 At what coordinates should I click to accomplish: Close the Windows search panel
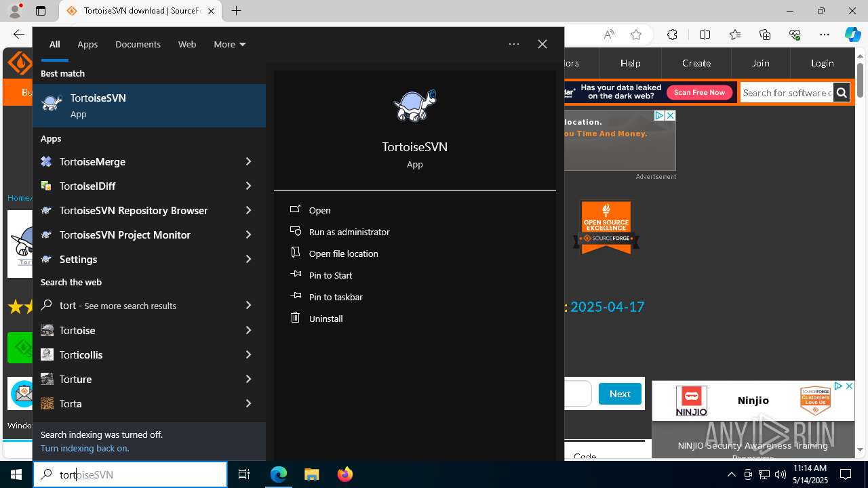pos(542,44)
